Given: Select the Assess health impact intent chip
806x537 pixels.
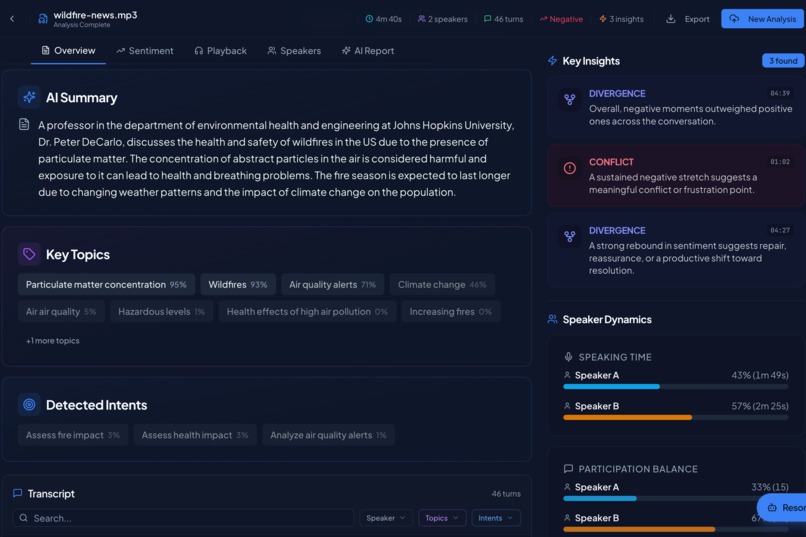Looking at the screenshot, I should click(195, 435).
